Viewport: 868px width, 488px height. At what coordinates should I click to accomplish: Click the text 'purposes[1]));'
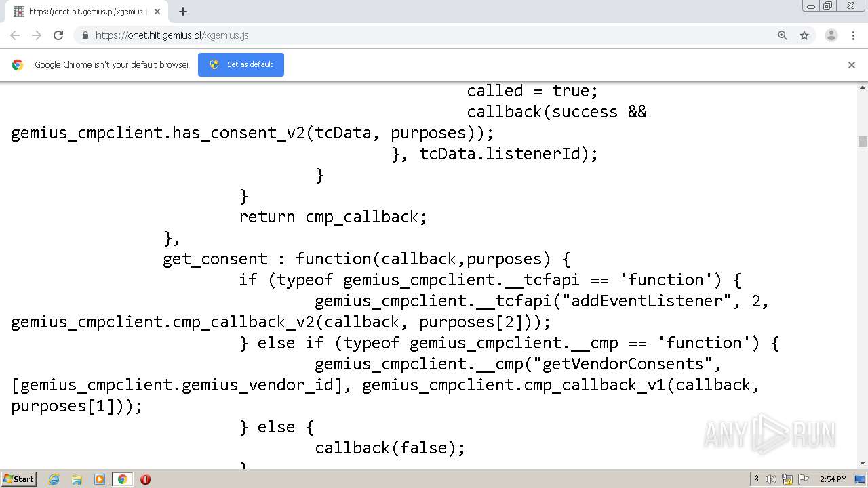tap(77, 406)
